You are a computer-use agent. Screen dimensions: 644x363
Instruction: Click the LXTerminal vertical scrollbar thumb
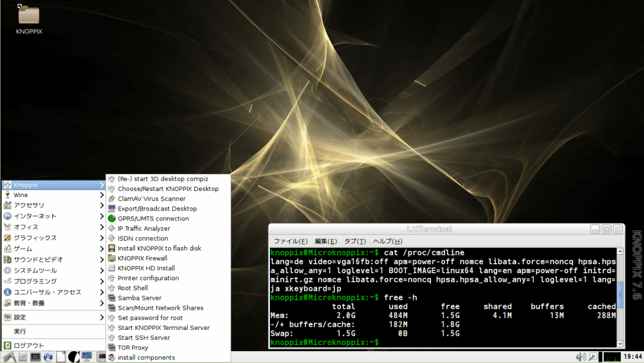pyautogui.click(x=620, y=294)
